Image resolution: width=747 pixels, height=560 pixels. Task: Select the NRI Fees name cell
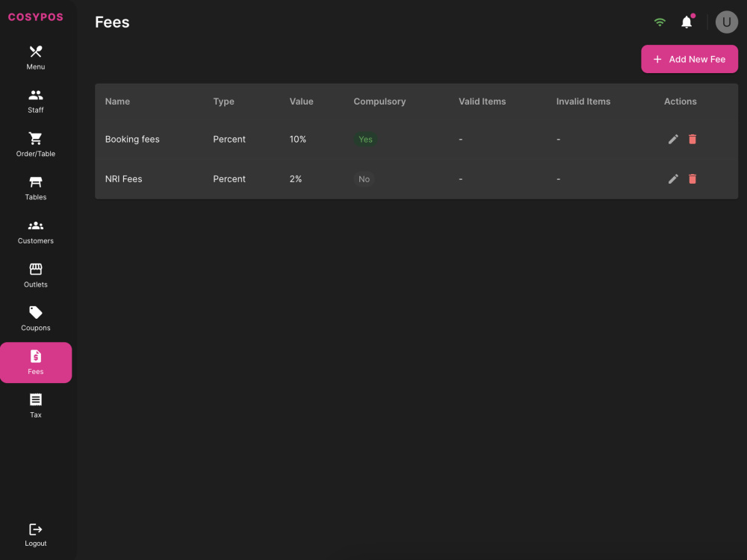pos(124,179)
